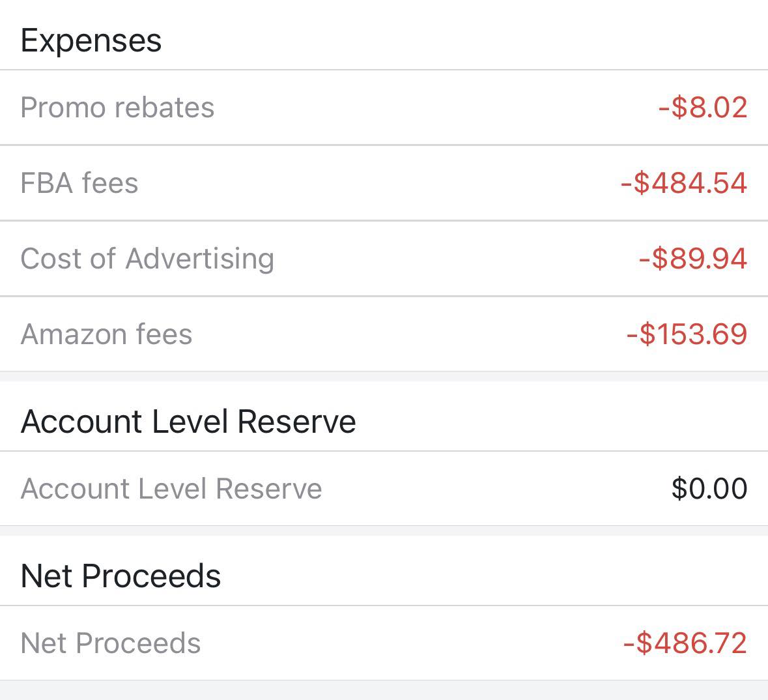The height and width of the screenshot is (700, 768).
Task: Select the gray Account Level Reserve row label
Action: 171,489
